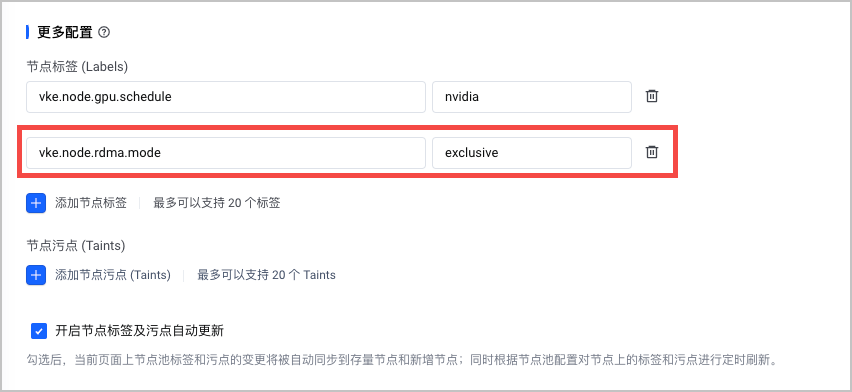This screenshot has height=392, width=852.
Task: Focus the exclusive value field
Action: pyautogui.click(x=532, y=153)
